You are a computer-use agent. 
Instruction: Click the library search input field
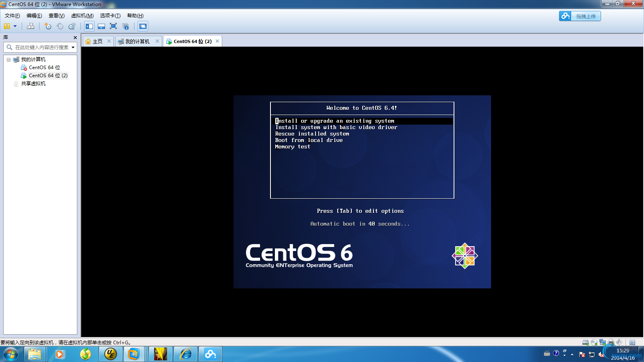coord(40,47)
